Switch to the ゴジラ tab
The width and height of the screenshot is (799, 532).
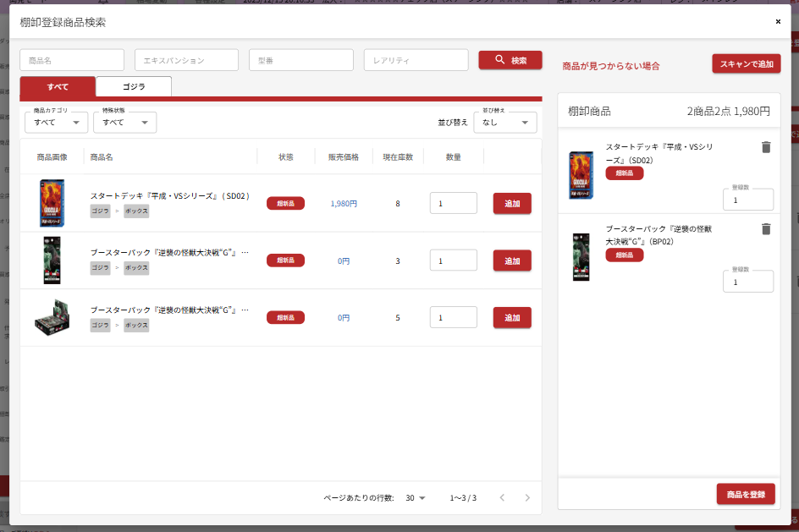(134, 86)
